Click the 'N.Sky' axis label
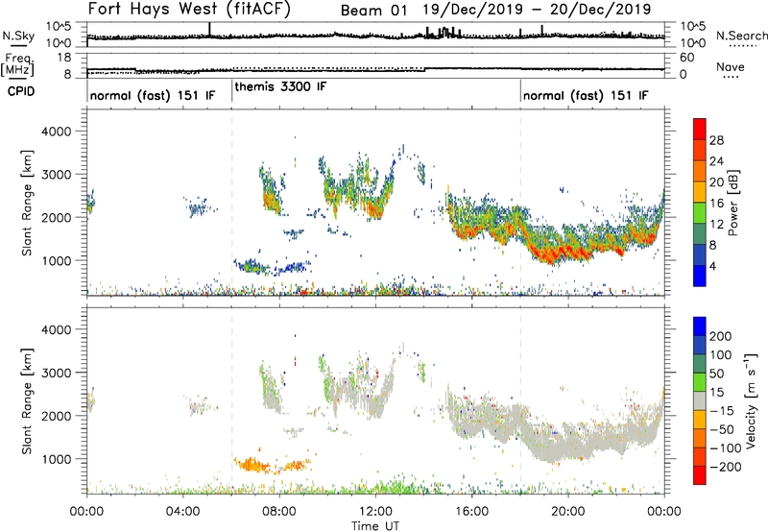This screenshot has height=532, width=768. pyautogui.click(x=18, y=36)
